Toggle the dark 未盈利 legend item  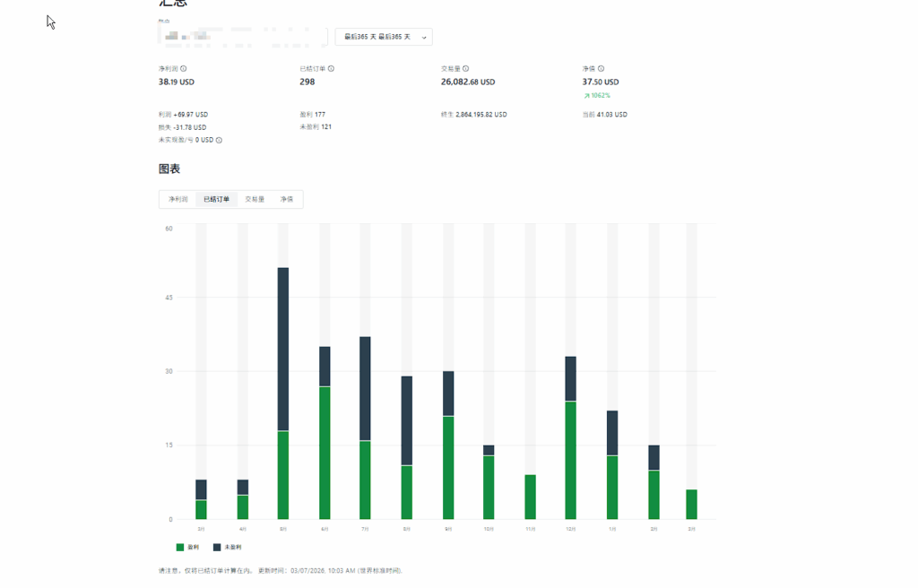pyautogui.click(x=228, y=548)
